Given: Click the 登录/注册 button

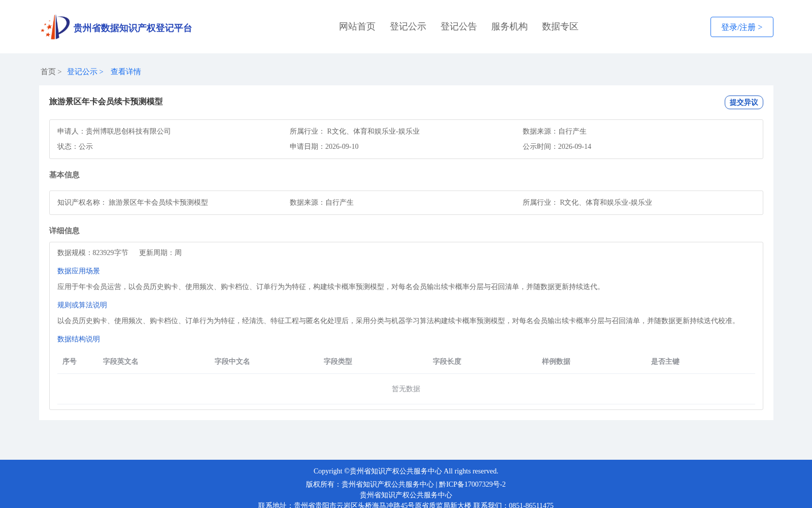Looking at the screenshot, I should point(742,27).
